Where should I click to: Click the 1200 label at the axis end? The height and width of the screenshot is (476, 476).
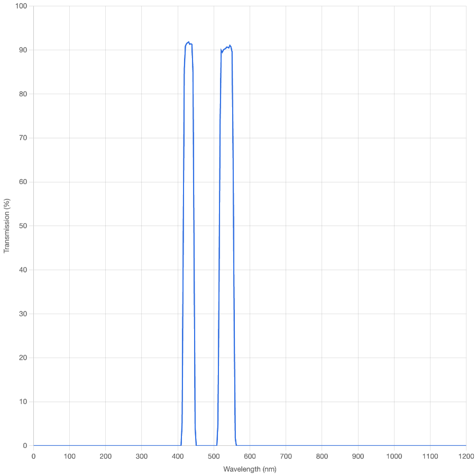[x=466, y=455]
